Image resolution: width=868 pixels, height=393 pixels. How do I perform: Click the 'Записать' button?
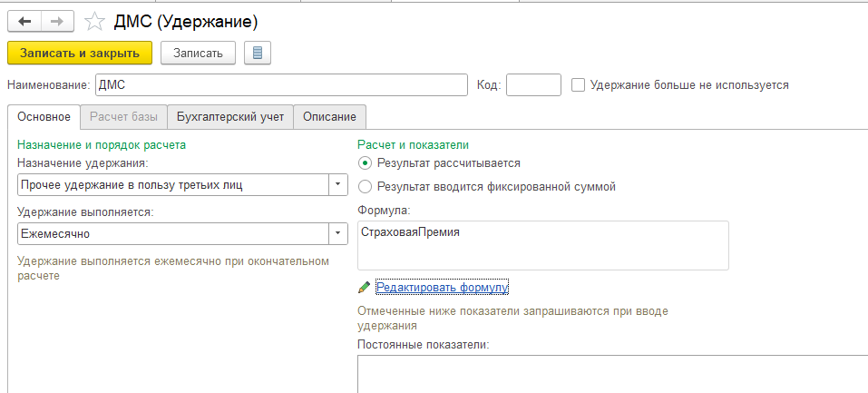pos(198,54)
